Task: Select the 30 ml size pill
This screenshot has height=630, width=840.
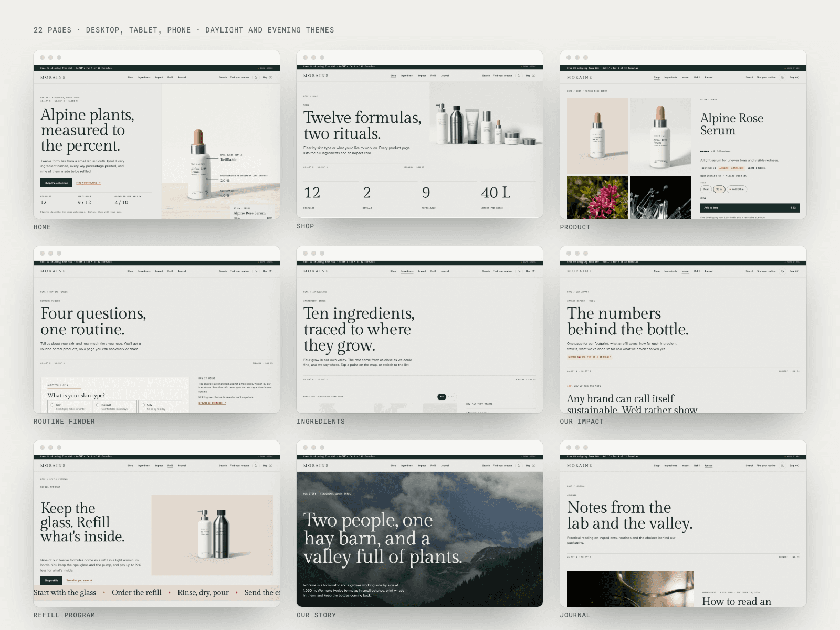Action: tap(719, 189)
